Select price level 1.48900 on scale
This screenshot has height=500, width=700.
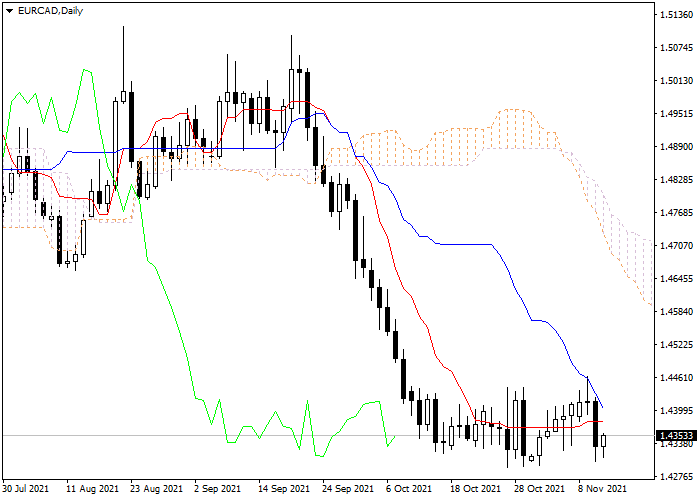tap(676, 147)
